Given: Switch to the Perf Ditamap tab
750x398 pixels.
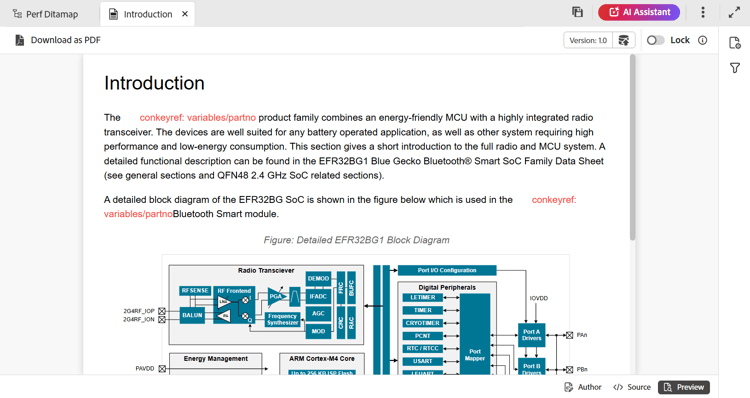Looking at the screenshot, I should click(46, 14).
